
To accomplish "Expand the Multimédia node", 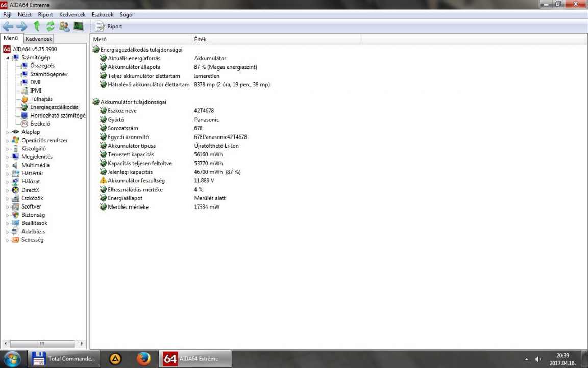I will pyautogui.click(x=8, y=165).
